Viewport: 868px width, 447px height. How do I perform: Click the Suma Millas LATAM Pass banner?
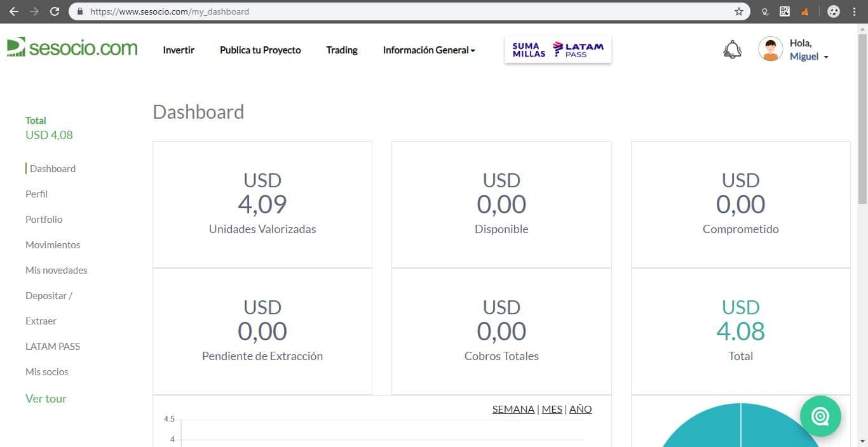[x=558, y=50]
